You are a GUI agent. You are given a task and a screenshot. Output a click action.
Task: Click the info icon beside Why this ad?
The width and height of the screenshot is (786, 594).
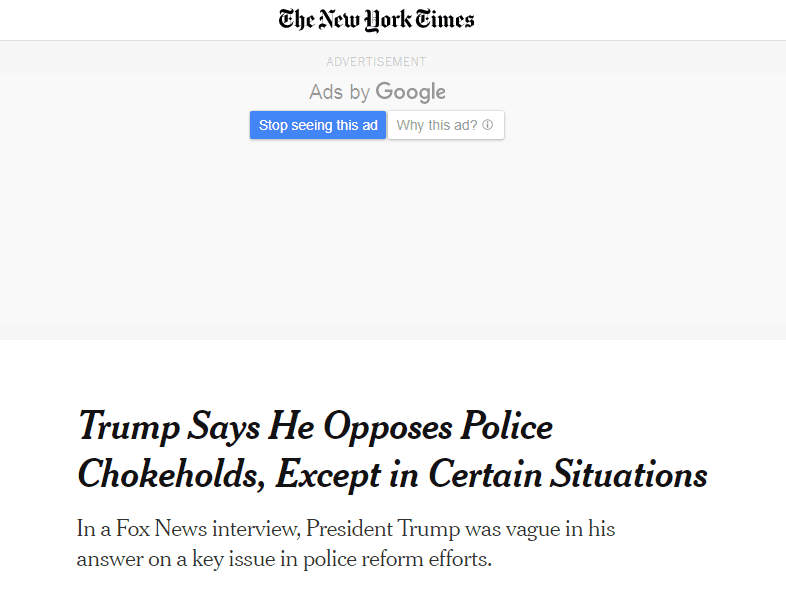tap(488, 126)
